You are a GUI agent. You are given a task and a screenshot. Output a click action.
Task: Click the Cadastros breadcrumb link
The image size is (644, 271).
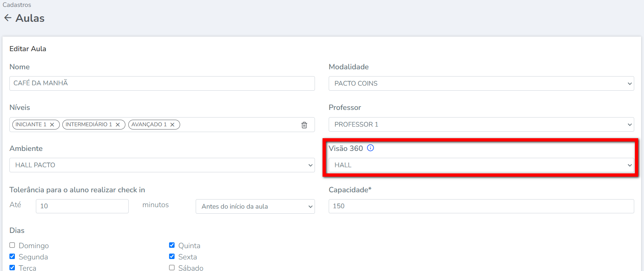pyautogui.click(x=17, y=5)
